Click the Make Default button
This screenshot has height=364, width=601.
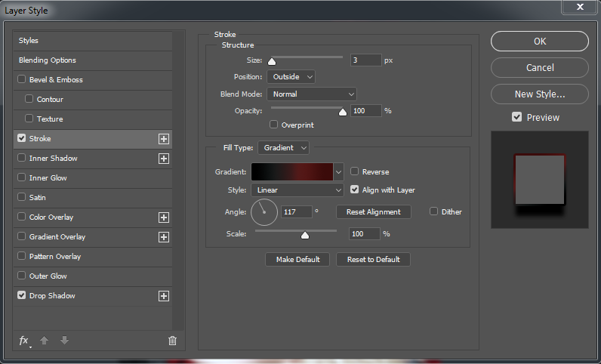[x=297, y=259]
